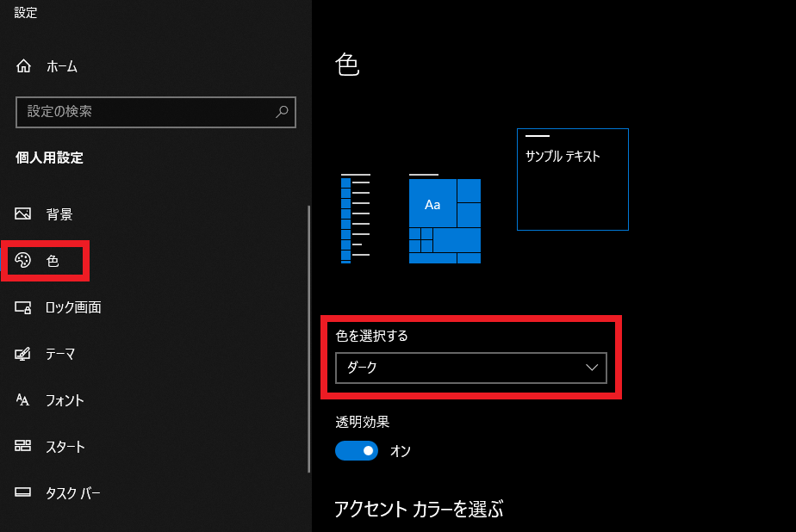Turn off the 透明効果 toggle
796x532 pixels.
click(x=357, y=450)
